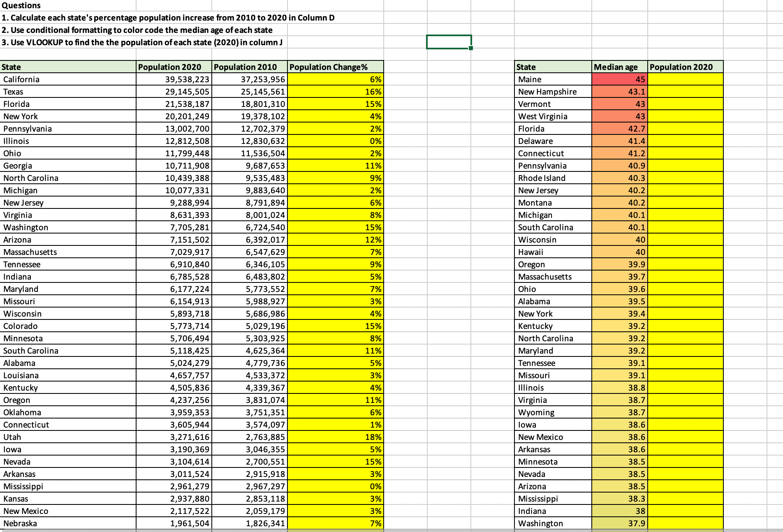Image resolution: width=783 pixels, height=532 pixels.
Task: Select the 'Population 2010' header cell
Action: coord(250,67)
